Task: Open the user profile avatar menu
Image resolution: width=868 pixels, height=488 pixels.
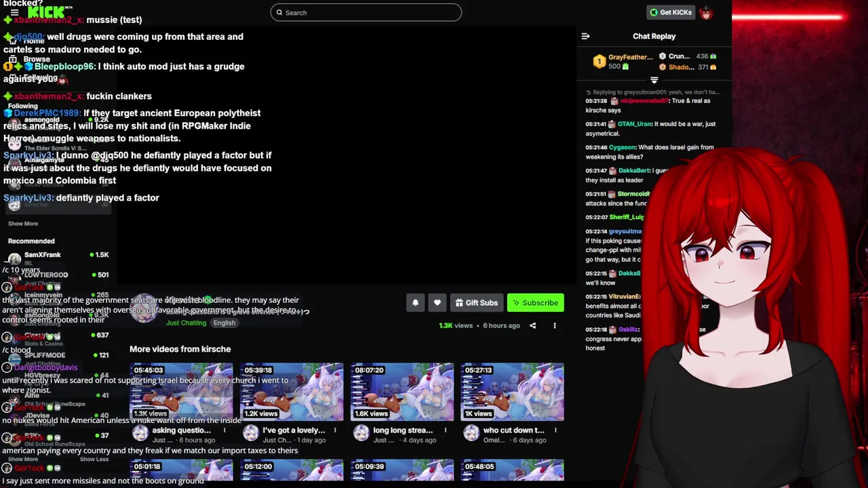Action: pyautogui.click(x=707, y=12)
